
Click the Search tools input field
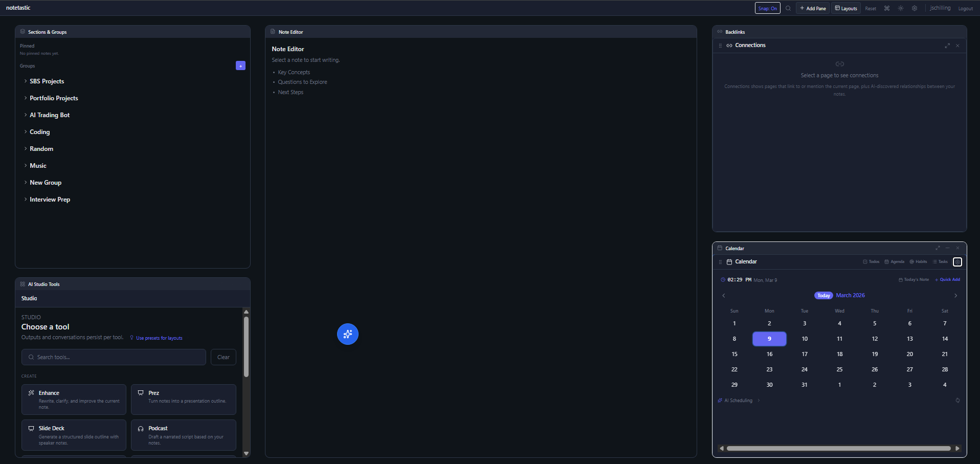pos(114,357)
